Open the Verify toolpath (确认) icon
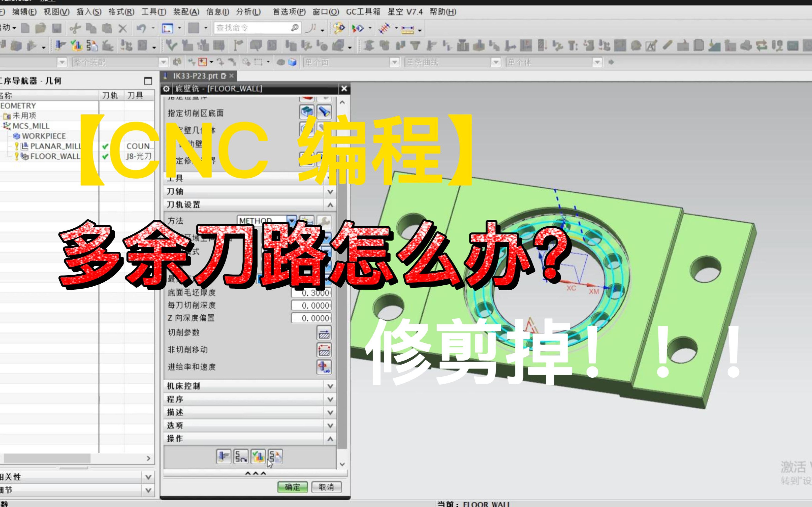This screenshot has height=507, width=812. pyautogui.click(x=258, y=456)
